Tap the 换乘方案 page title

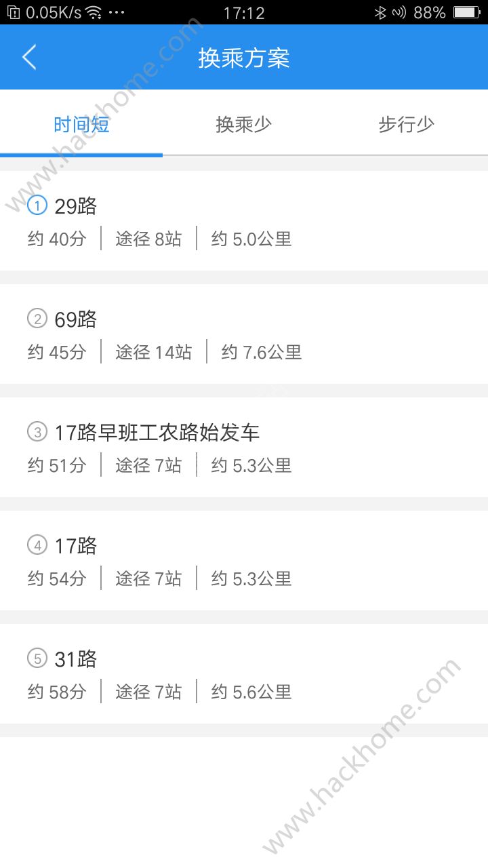244,58
